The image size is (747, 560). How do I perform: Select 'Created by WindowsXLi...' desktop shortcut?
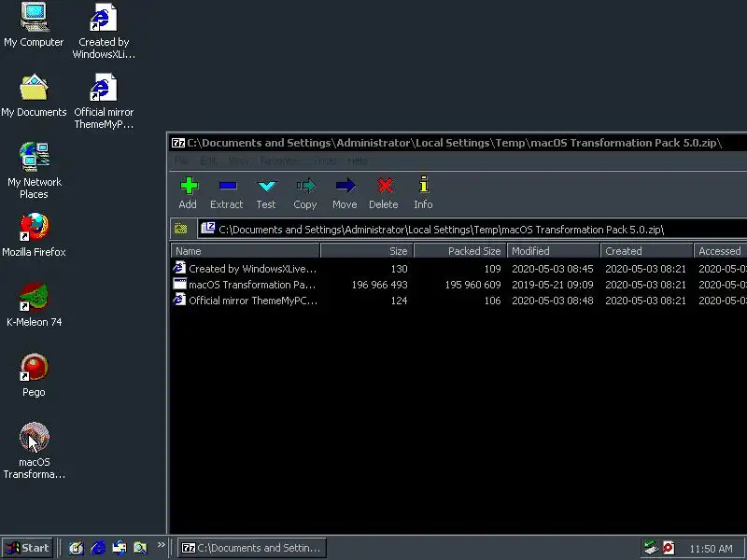(x=104, y=31)
